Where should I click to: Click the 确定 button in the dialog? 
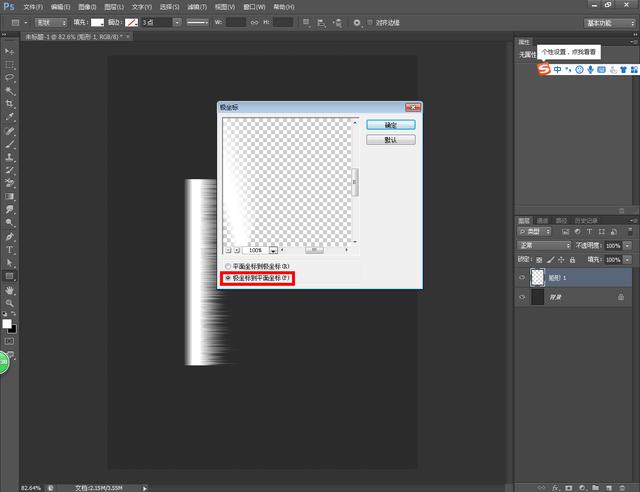click(x=390, y=125)
